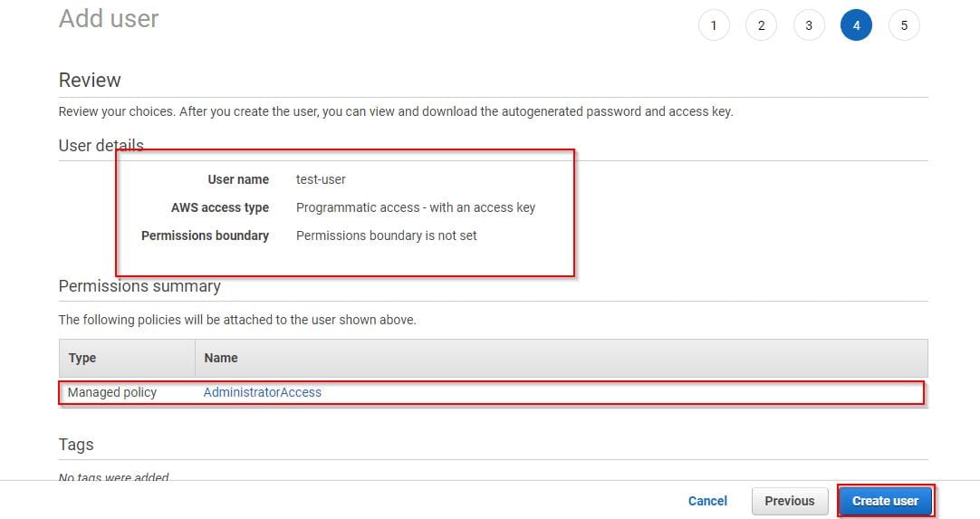
Task: Select the highlighted step 4 circle
Action: click(856, 25)
